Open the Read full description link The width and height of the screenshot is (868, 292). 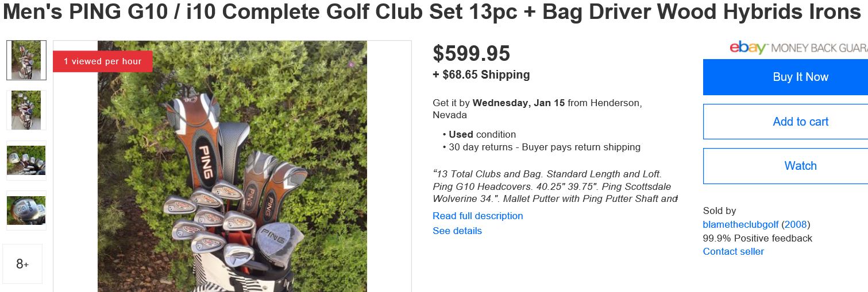point(477,216)
